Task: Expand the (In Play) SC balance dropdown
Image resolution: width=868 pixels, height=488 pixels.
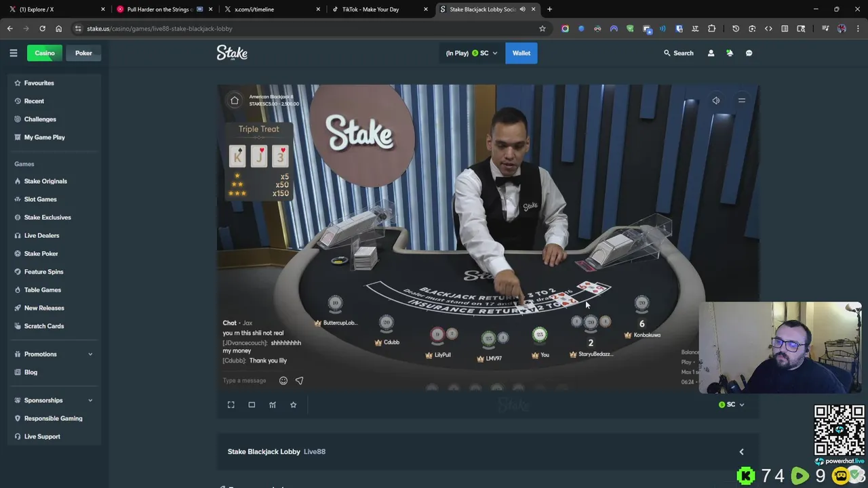Action: pos(471,53)
